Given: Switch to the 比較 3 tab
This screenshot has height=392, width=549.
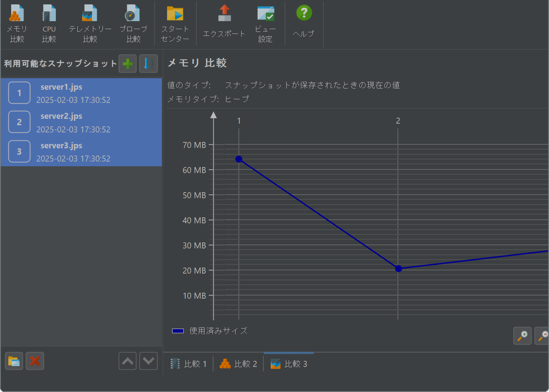Looking at the screenshot, I should [289, 364].
